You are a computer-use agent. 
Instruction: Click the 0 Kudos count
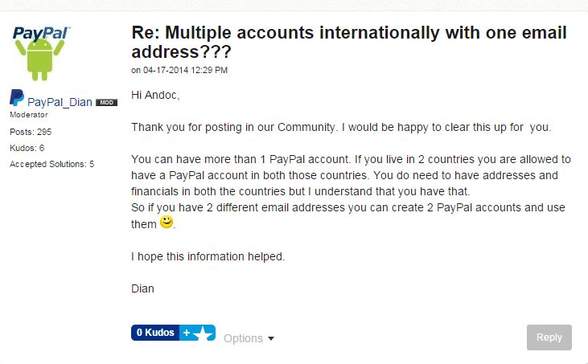tap(155, 333)
